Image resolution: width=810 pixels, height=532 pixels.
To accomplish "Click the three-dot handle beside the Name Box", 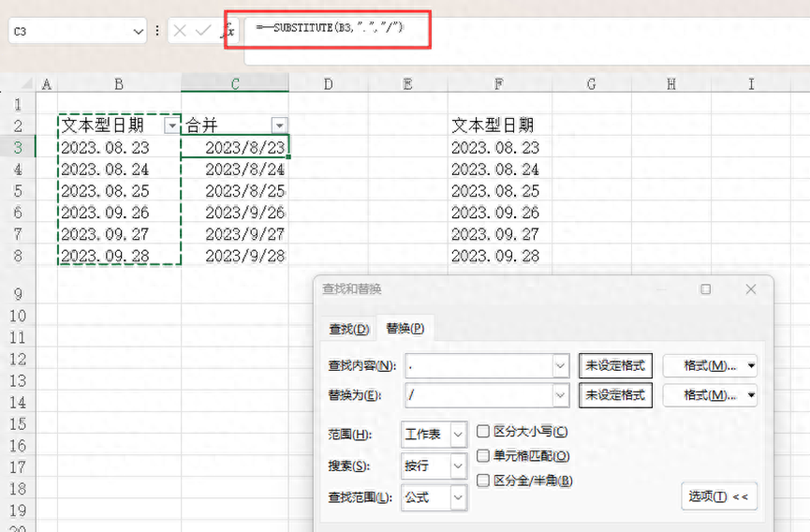I will [157, 31].
